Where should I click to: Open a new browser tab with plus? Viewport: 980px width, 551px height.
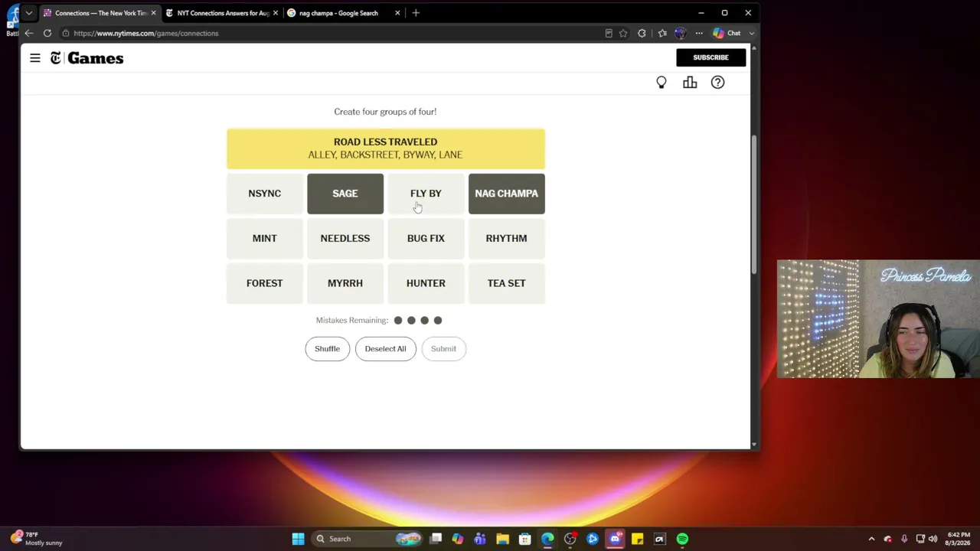pyautogui.click(x=416, y=13)
